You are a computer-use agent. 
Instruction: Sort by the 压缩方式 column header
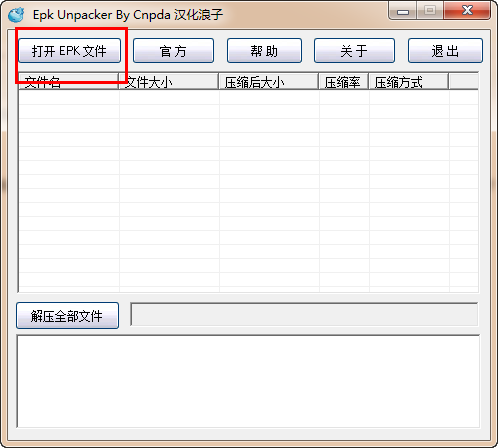coord(409,82)
